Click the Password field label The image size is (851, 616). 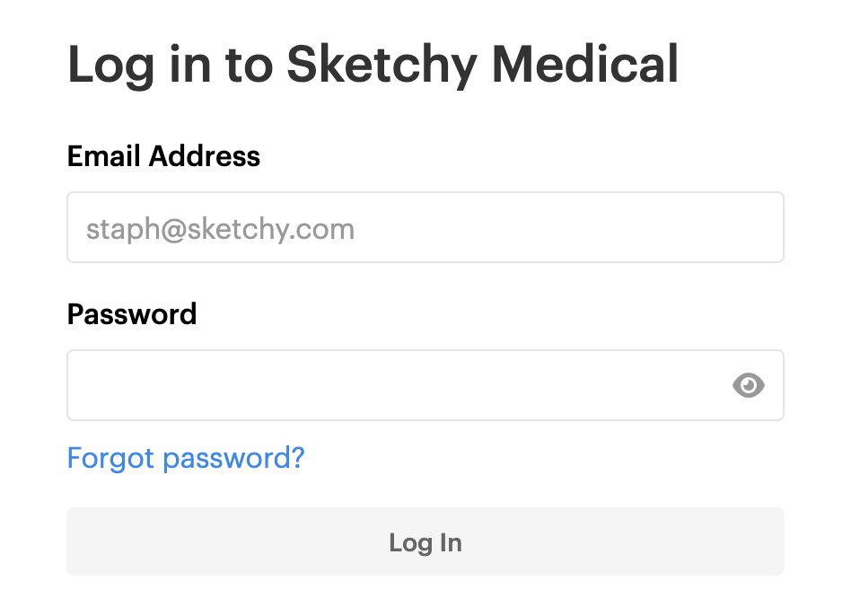pyautogui.click(x=132, y=314)
